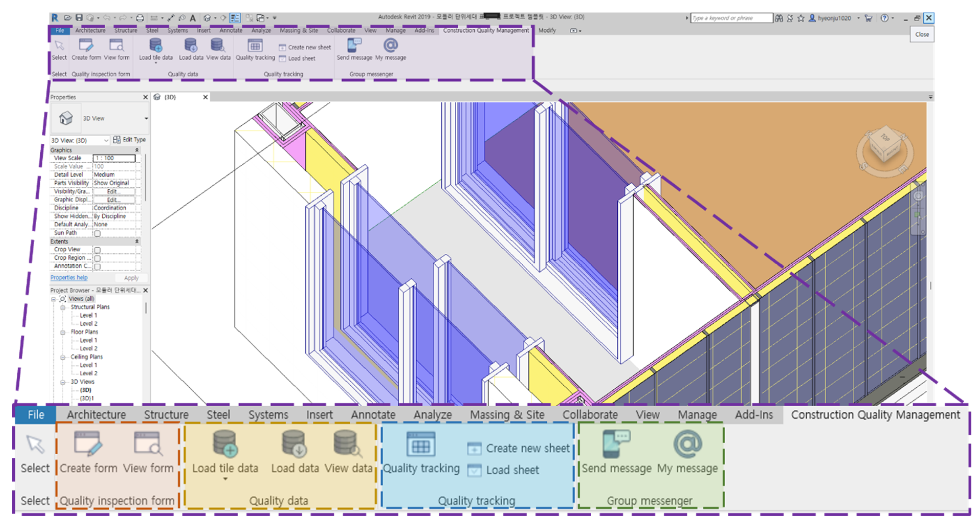Image resolution: width=980 pixels, height=529 pixels.
Task: Open the Properties help link
Action: pyautogui.click(x=69, y=278)
